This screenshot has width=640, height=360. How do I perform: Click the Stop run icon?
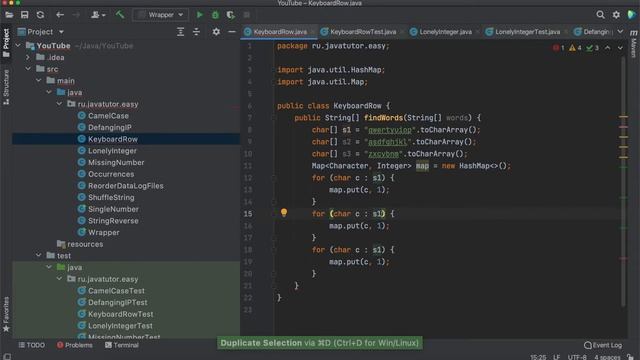(247, 15)
